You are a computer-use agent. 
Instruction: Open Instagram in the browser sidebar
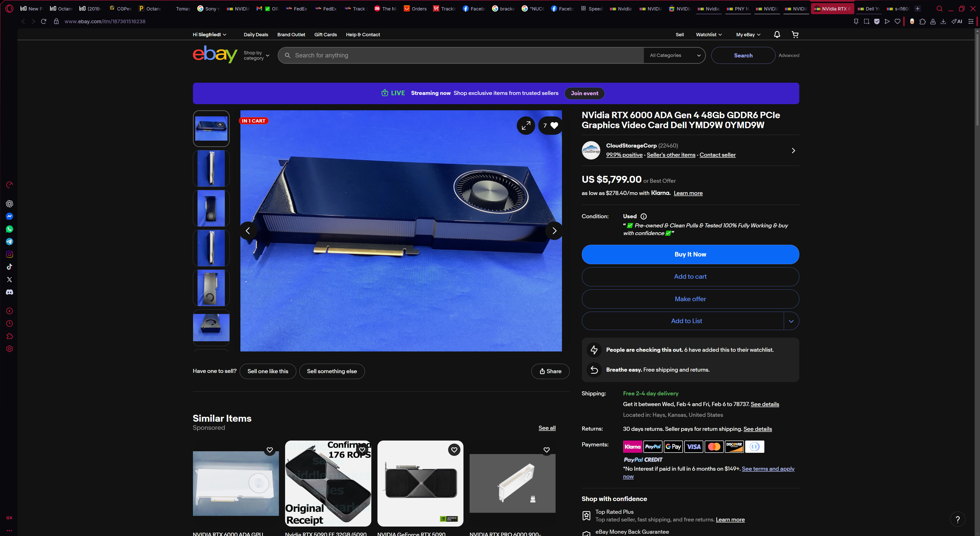[9, 254]
